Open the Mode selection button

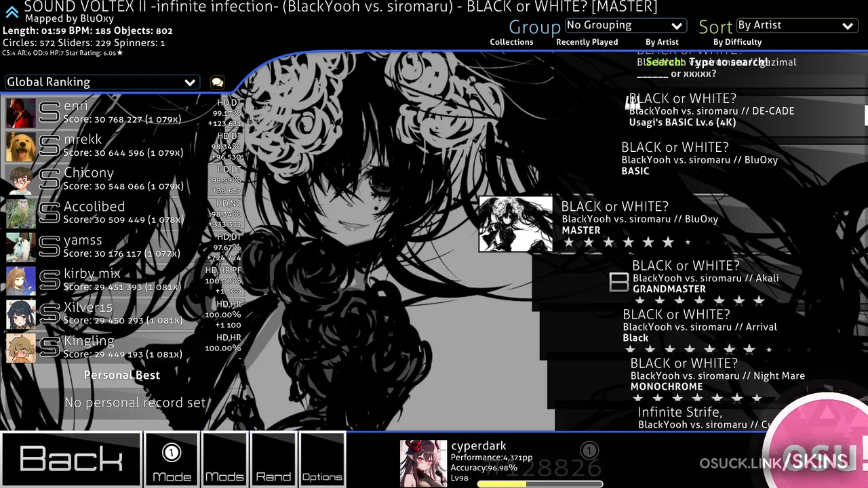point(172,460)
